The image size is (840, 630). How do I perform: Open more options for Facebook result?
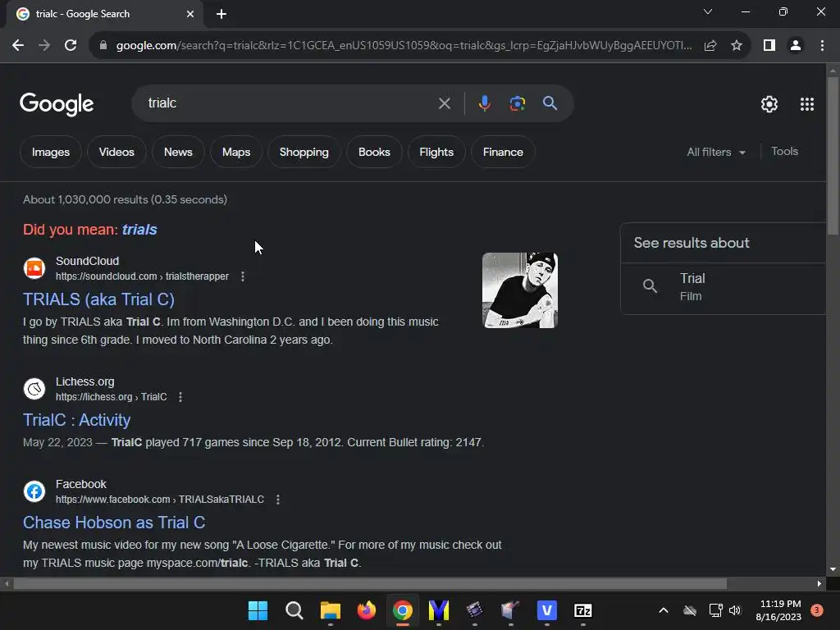[278, 500]
